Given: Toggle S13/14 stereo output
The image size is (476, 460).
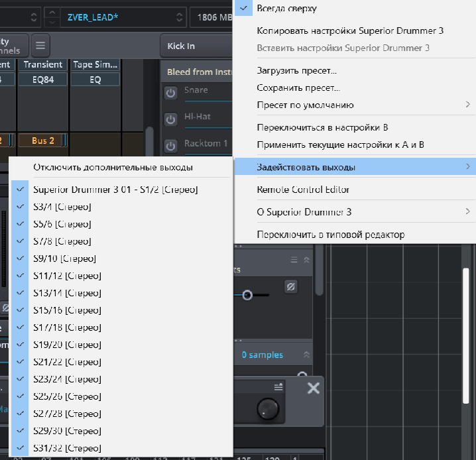Looking at the screenshot, I should coord(121,293).
